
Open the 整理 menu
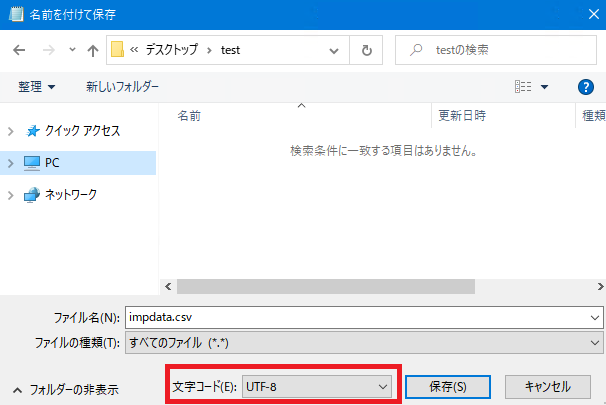(x=37, y=87)
